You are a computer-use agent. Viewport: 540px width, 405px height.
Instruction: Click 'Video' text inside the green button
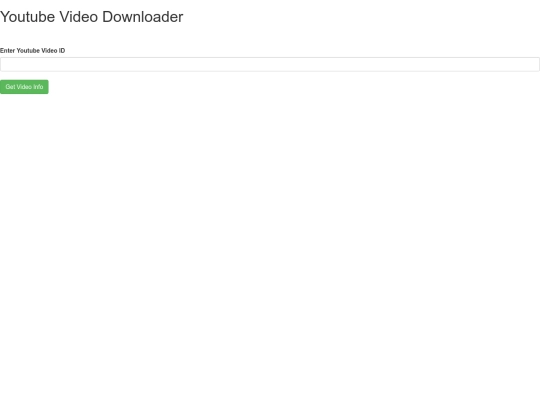coord(24,87)
